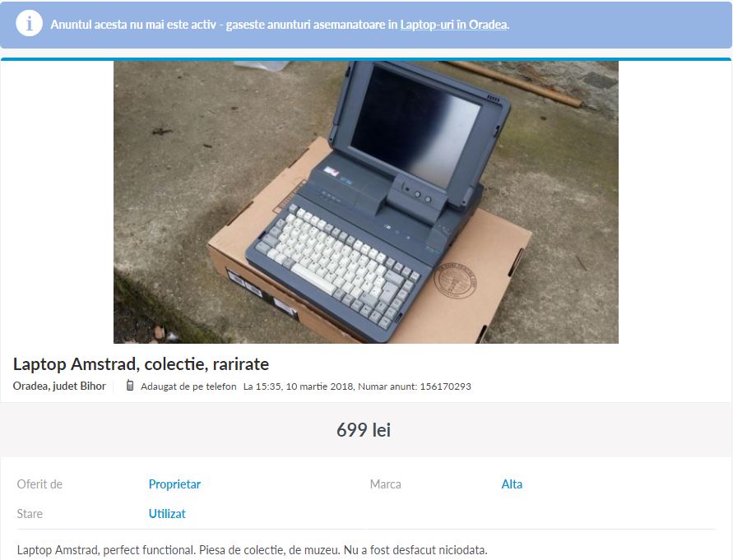Click the Alta brand link
This screenshot has width=733, height=560.
(512, 484)
